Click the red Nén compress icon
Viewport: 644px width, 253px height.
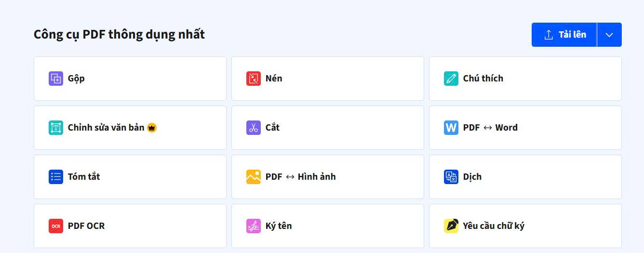click(x=254, y=79)
